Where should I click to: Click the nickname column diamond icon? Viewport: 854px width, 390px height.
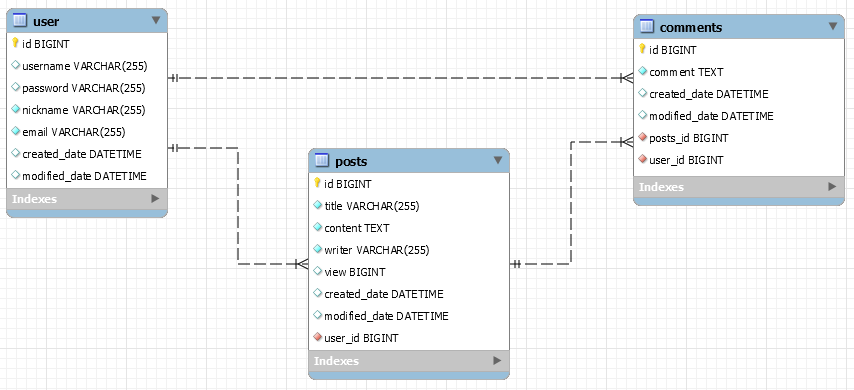coord(15,109)
